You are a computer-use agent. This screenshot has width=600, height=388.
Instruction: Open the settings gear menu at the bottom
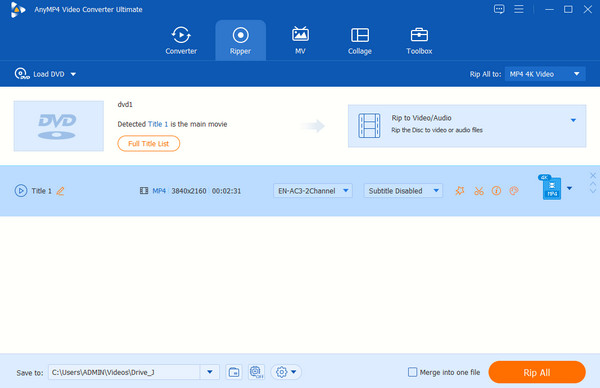(x=286, y=372)
